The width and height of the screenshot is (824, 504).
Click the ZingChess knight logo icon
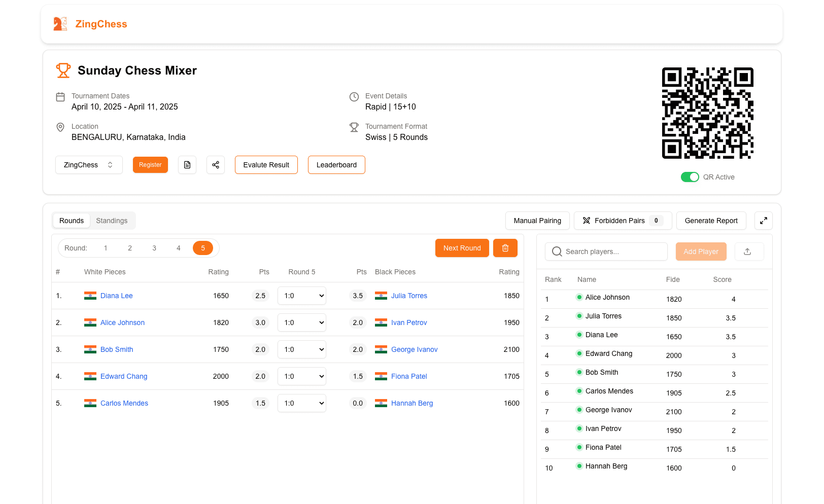click(60, 24)
